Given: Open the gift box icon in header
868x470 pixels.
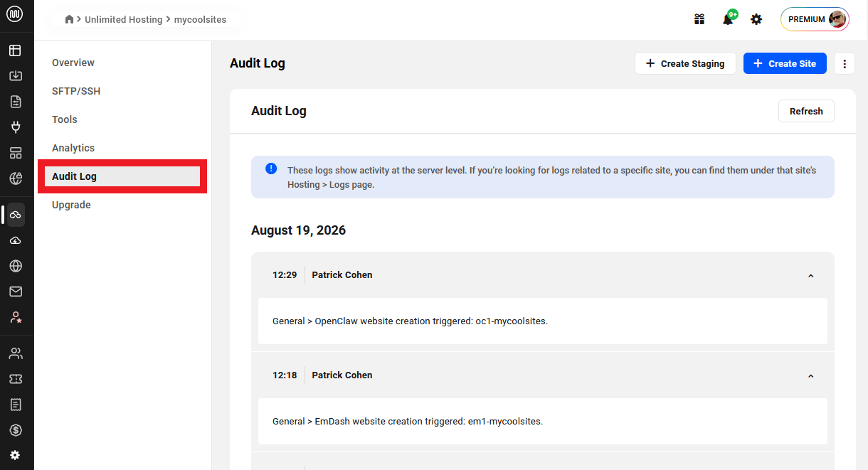Looking at the screenshot, I should pos(699,19).
